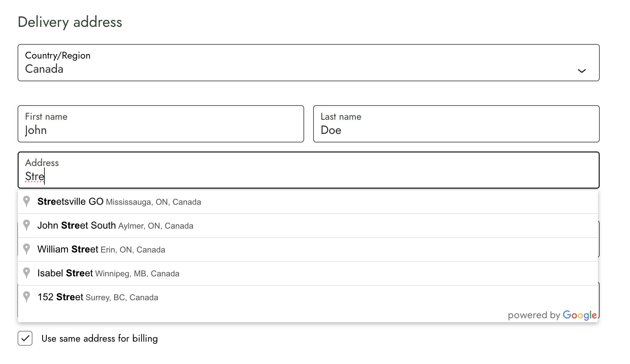
Task: Focus the First name field
Action: pyautogui.click(x=161, y=124)
